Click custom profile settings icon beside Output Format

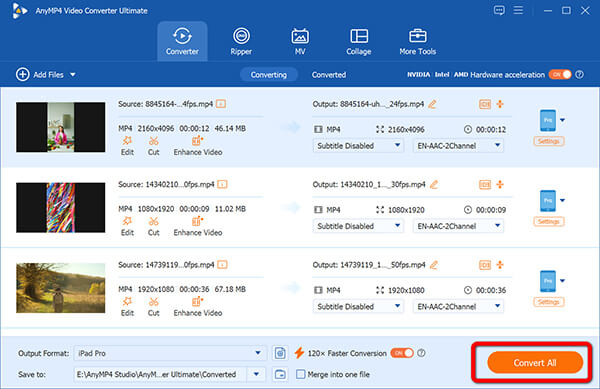tap(280, 353)
